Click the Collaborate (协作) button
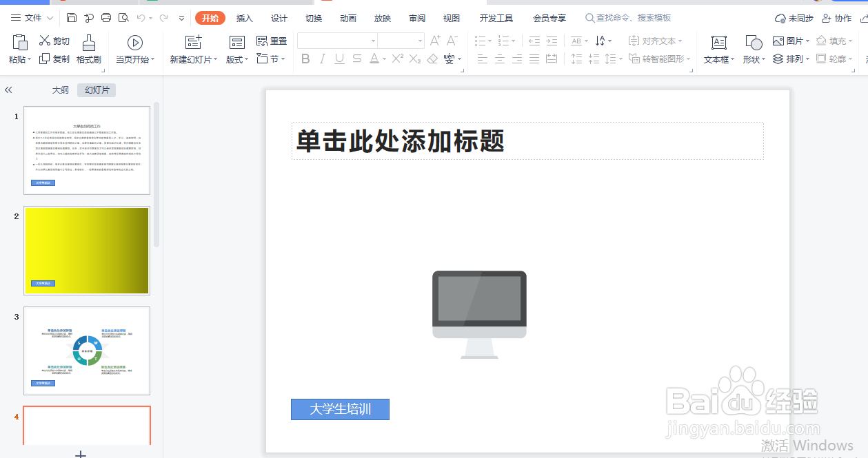 836,18
